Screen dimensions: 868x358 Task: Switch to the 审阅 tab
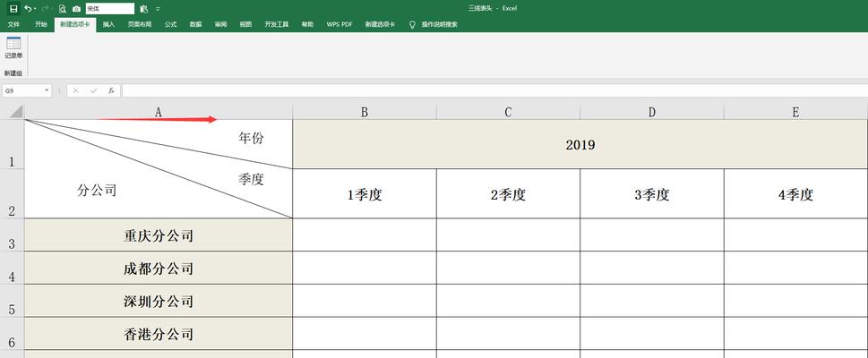tap(221, 24)
